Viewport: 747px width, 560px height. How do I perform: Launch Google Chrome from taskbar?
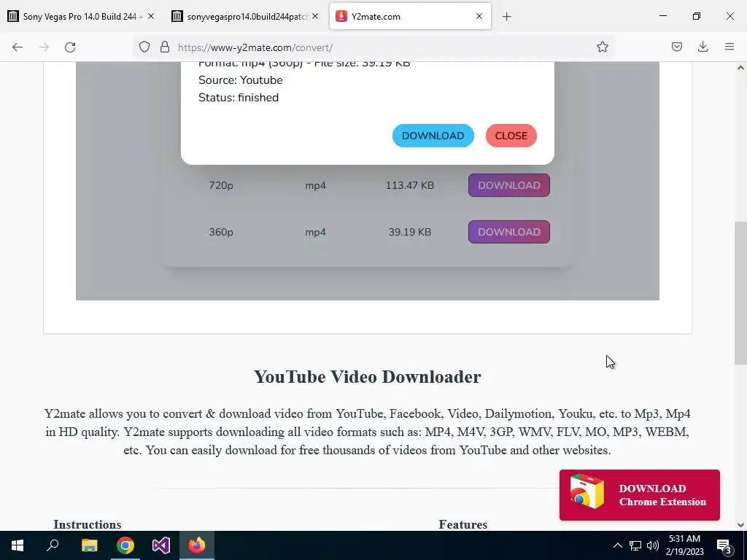pyautogui.click(x=125, y=545)
